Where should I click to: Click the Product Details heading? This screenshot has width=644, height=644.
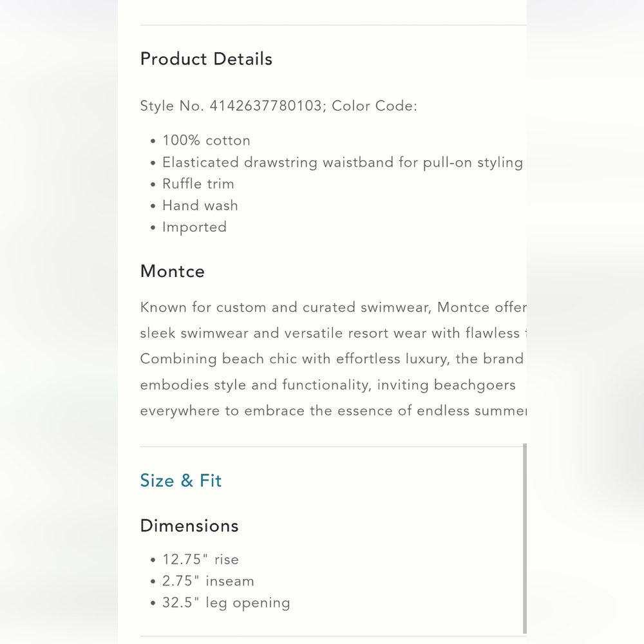(x=206, y=59)
